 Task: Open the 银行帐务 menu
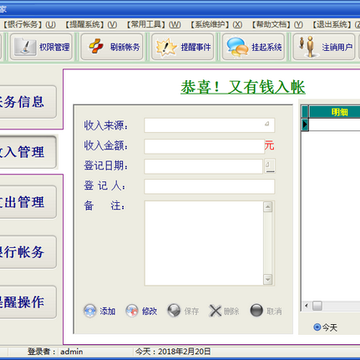pyautogui.click(x=29, y=24)
